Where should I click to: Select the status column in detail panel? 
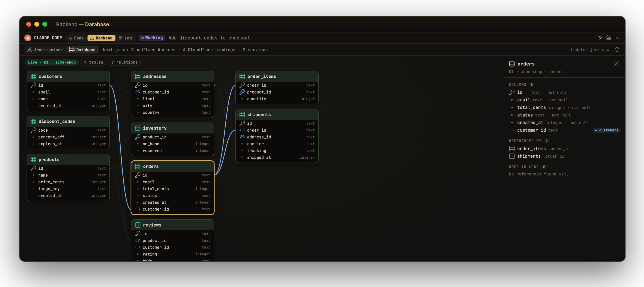pyautogui.click(x=565, y=115)
